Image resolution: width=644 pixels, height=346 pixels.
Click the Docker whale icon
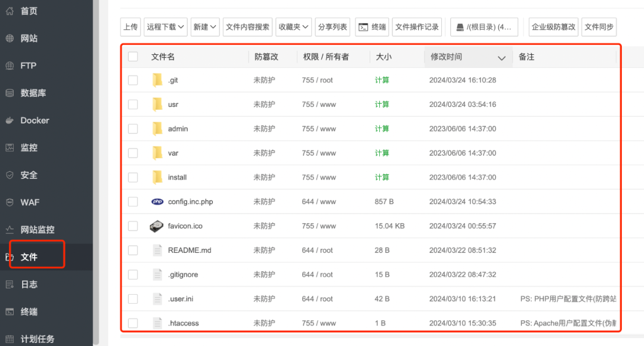(x=10, y=121)
